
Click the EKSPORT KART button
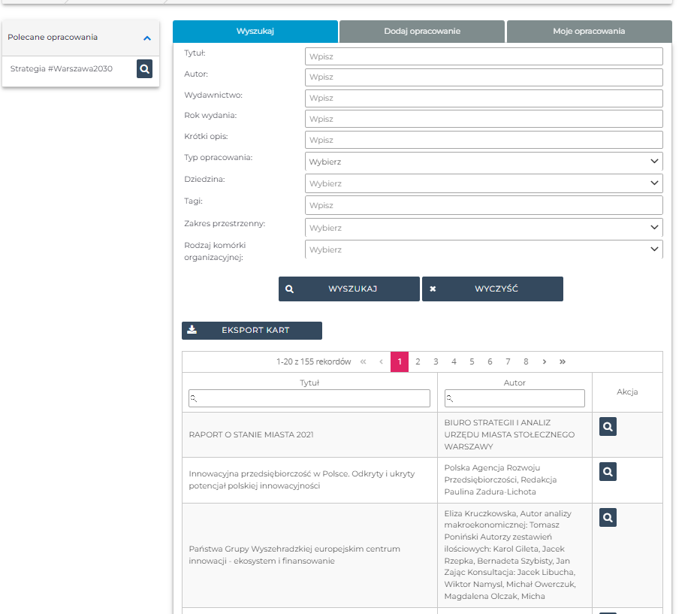tap(252, 330)
